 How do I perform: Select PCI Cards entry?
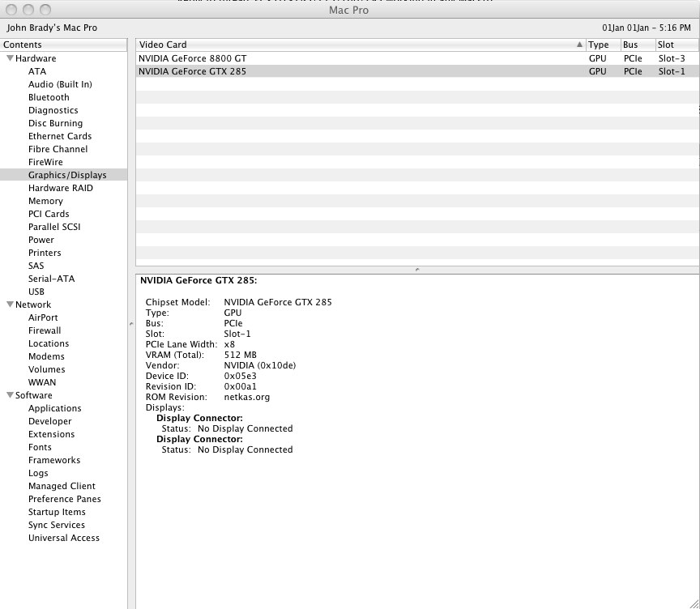(49, 214)
